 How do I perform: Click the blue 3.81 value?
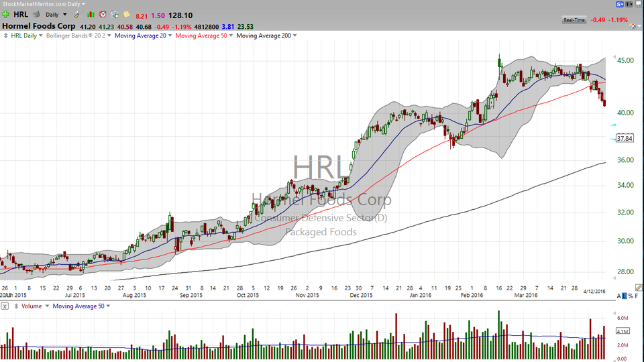click(x=228, y=27)
